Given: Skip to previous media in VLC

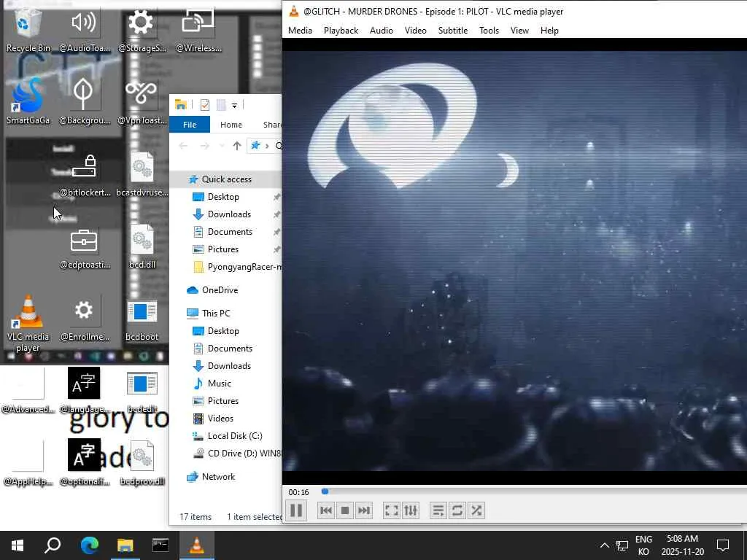Looking at the screenshot, I should 326,510.
